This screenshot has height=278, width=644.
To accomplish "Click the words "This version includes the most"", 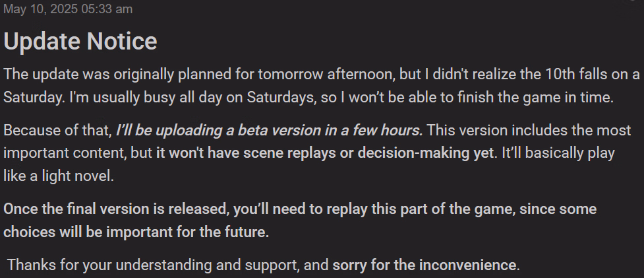I will click(x=529, y=130).
